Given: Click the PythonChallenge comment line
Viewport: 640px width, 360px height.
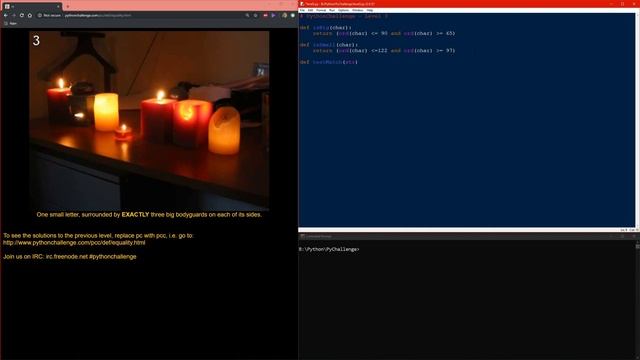Looking at the screenshot, I should coord(344,16).
